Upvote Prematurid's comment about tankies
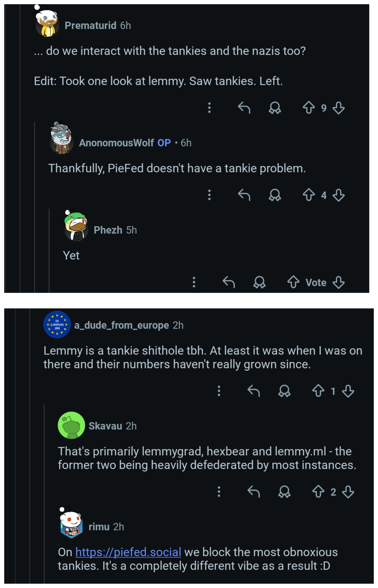This screenshot has width=378, height=588. (x=308, y=108)
